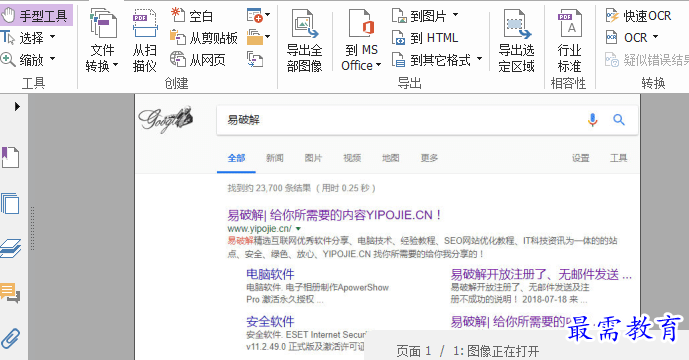Click the 找到约 23,700 条结果 text
689x360 pixels.
click(x=269, y=188)
